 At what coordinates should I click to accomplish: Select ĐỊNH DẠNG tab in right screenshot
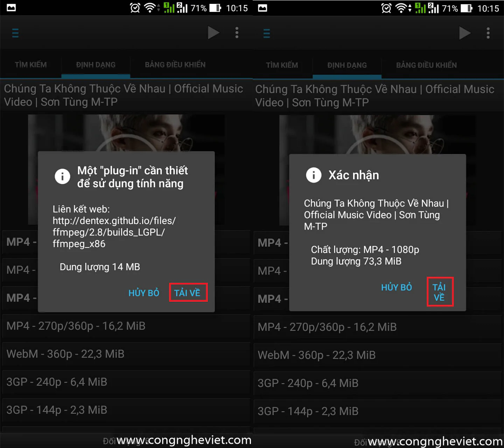[x=347, y=65]
